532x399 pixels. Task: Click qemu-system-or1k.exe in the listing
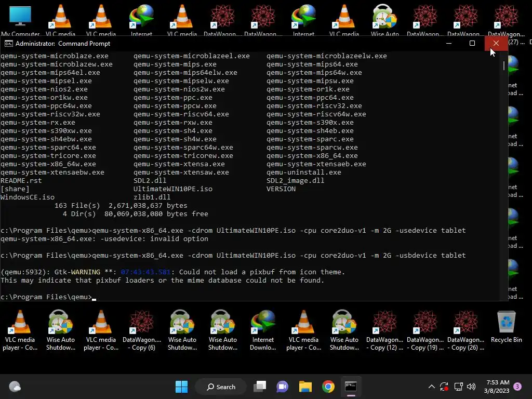click(308, 89)
